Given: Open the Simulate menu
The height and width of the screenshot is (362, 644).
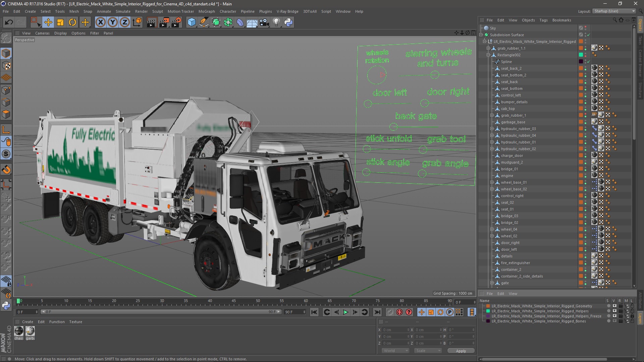Looking at the screenshot, I should pyautogui.click(x=123, y=11).
